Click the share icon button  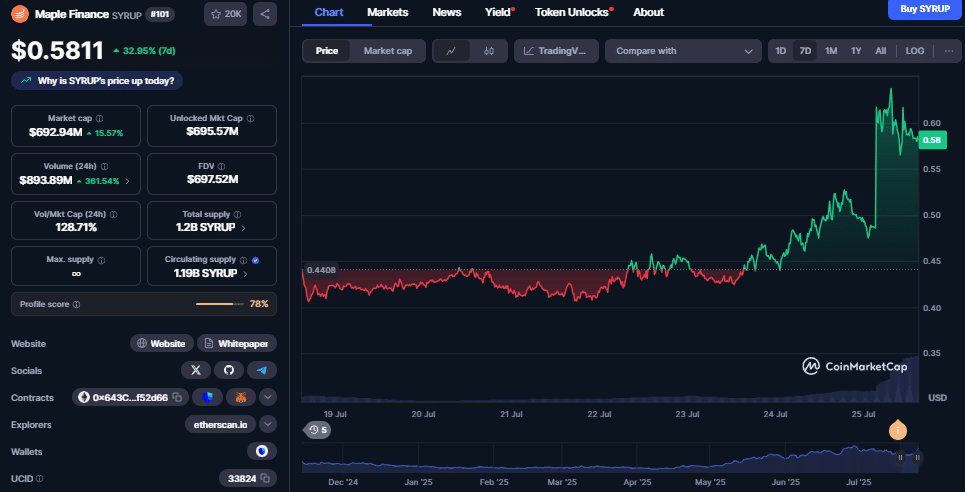[x=265, y=14]
